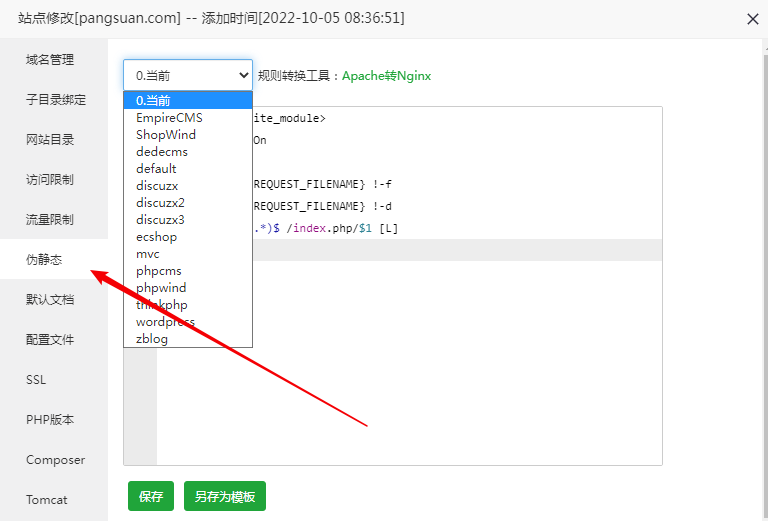Close the site modification dialog
Screen dimensions: 768x521
point(752,18)
